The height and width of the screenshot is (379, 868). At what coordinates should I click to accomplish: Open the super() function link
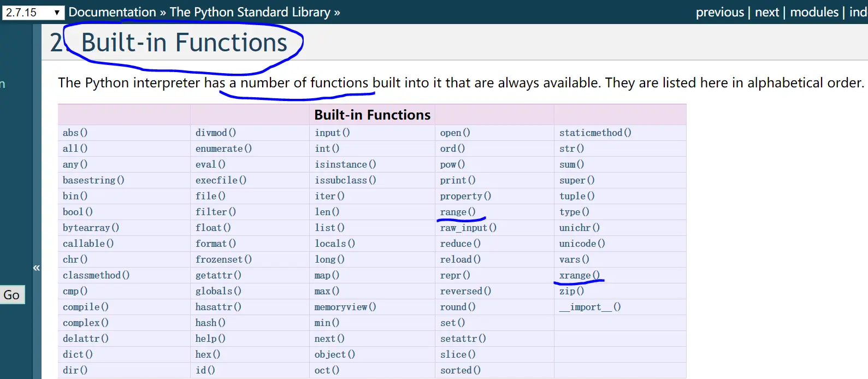[x=577, y=180]
